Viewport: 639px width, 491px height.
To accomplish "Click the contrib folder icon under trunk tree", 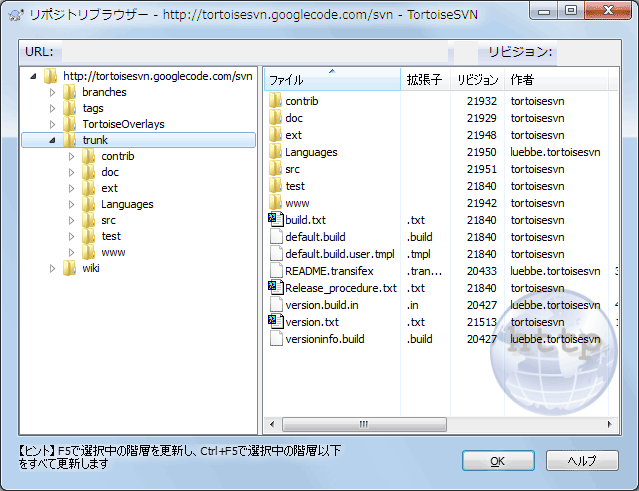I will pyautogui.click(x=89, y=156).
